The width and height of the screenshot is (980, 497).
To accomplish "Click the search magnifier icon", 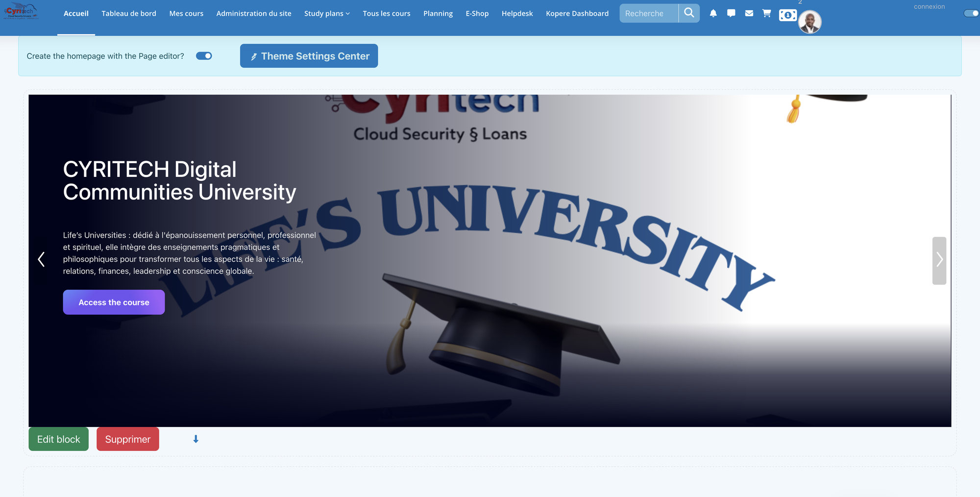I will click(689, 13).
